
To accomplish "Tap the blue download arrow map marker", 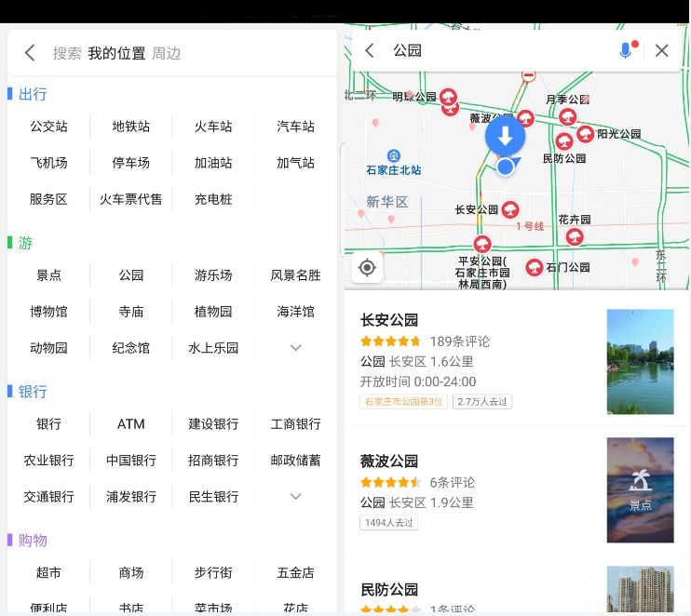I will tap(505, 136).
